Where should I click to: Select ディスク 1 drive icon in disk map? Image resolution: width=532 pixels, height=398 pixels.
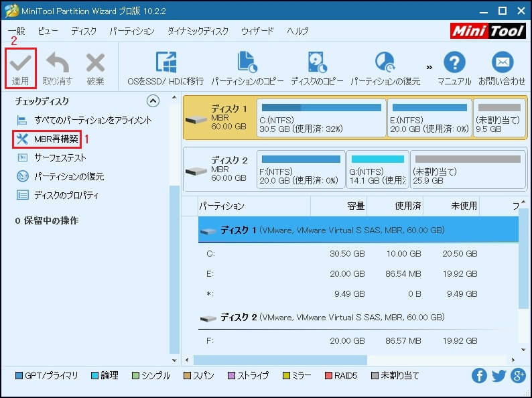[196, 120]
